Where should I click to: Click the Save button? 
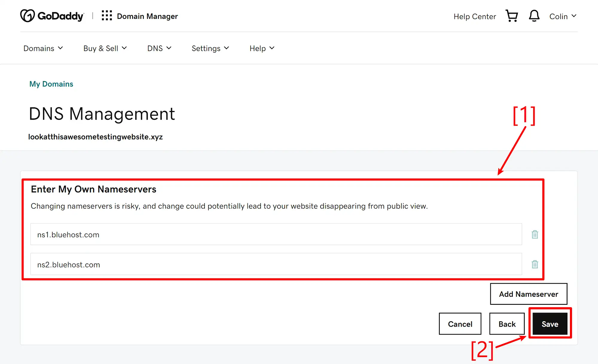click(550, 324)
